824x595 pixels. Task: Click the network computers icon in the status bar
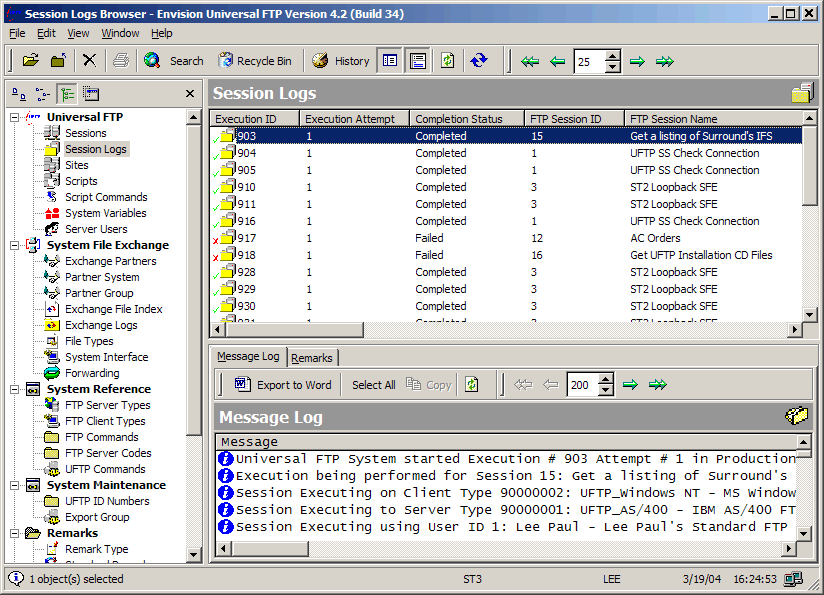pyautogui.click(x=794, y=579)
